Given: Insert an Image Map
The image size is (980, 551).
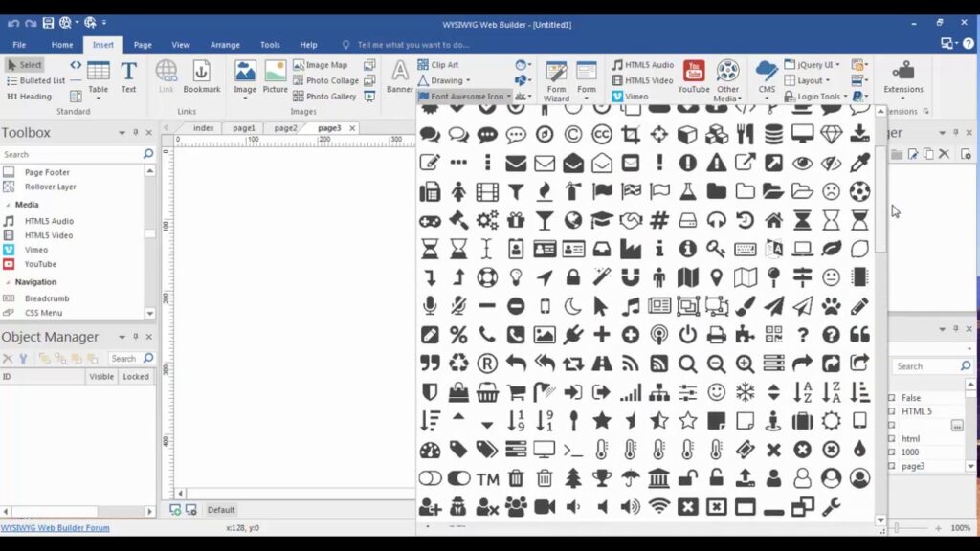Looking at the screenshot, I should click(x=320, y=64).
